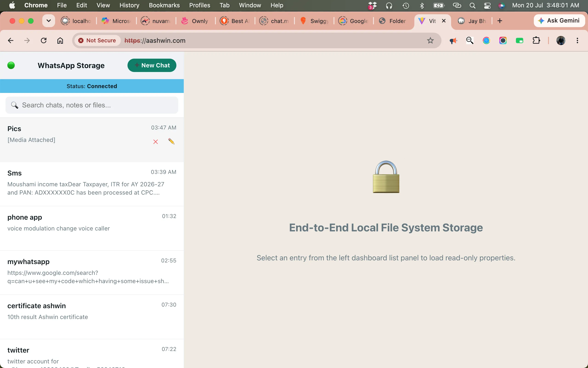Open the phone app chat entry
Image resolution: width=588 pixels, height=368 pixels.
point(92,228)
